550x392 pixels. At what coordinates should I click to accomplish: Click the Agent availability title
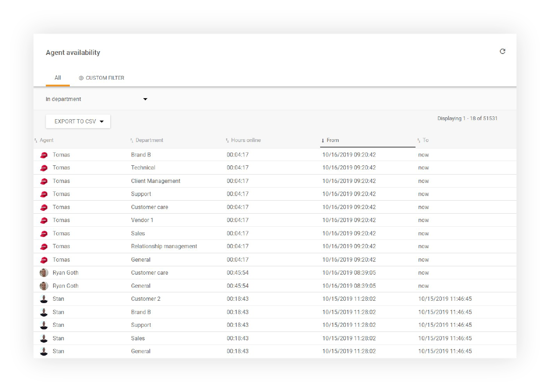[73, 53]
